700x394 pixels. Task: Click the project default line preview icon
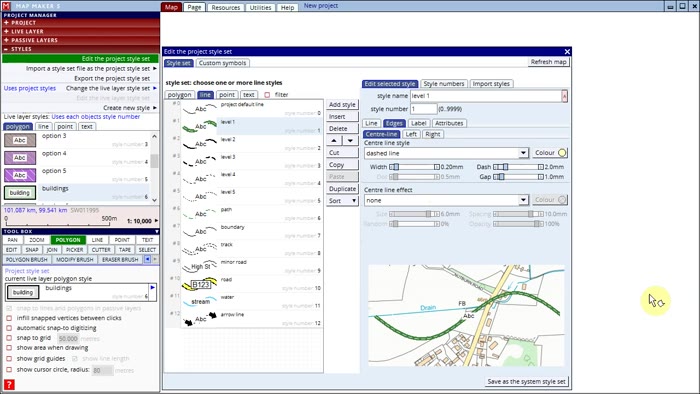200,108
